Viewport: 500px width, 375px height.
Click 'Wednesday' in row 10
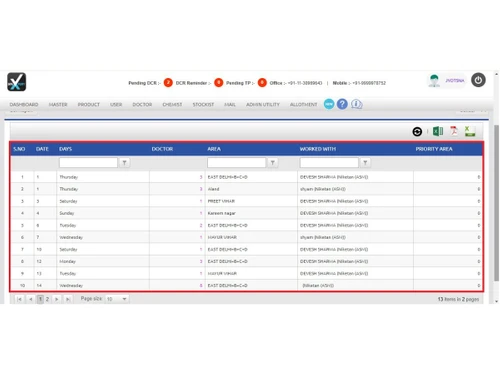point(71,285)
